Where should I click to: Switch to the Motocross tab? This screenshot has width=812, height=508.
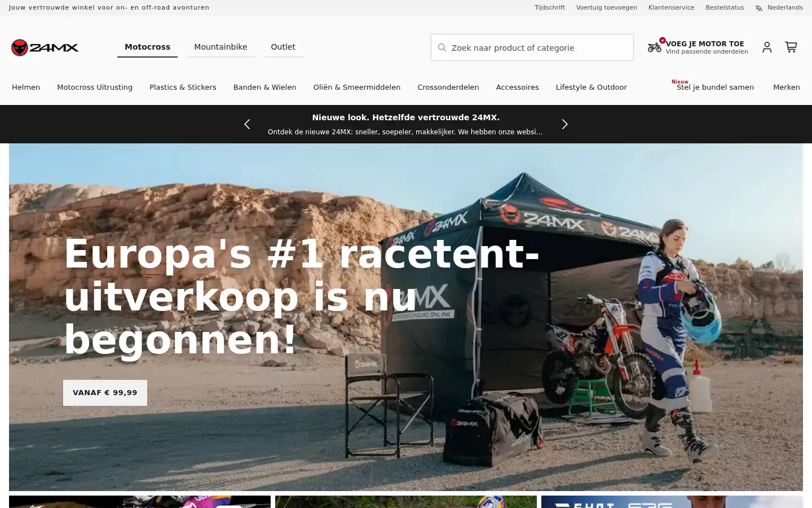tap(147, 47)
